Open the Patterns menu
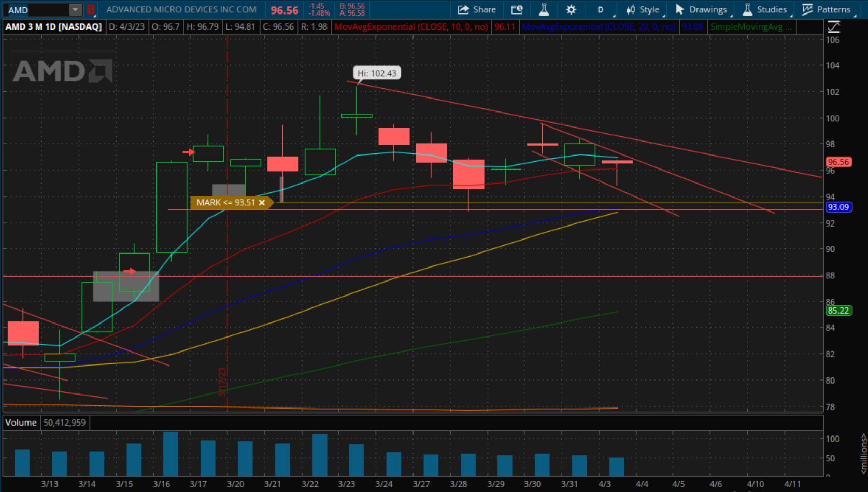The height and width of the screenshot is (492, 868). [827, 9]
